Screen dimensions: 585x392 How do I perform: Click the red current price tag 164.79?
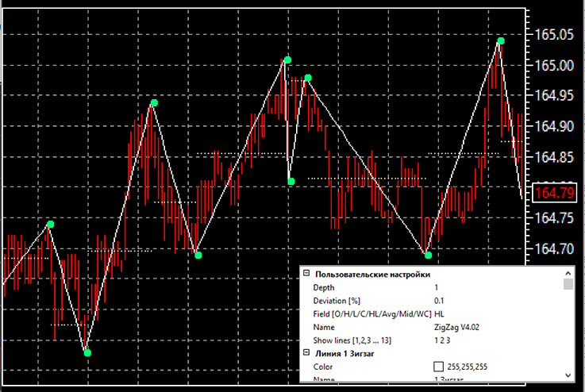click(x=554, y=193)
